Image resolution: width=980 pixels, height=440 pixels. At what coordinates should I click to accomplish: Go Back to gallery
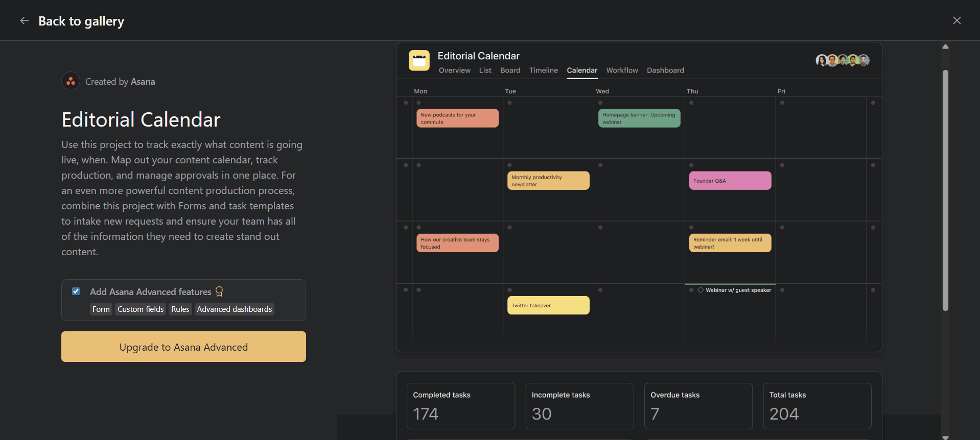pos(81,21)
